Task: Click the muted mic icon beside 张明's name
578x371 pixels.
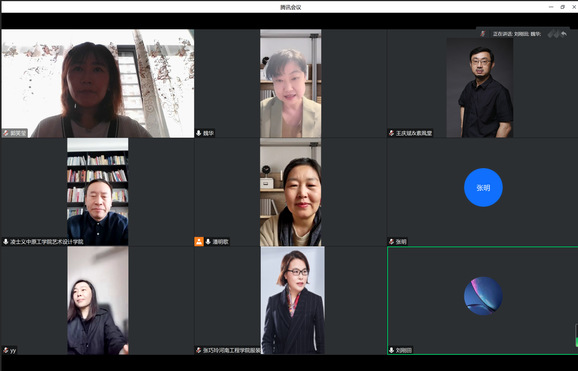Action: [391, 242]
